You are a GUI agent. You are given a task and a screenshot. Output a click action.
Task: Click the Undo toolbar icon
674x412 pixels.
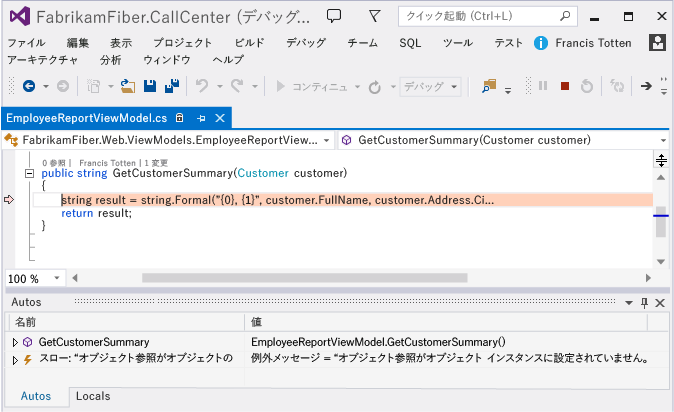click(202, 86)
